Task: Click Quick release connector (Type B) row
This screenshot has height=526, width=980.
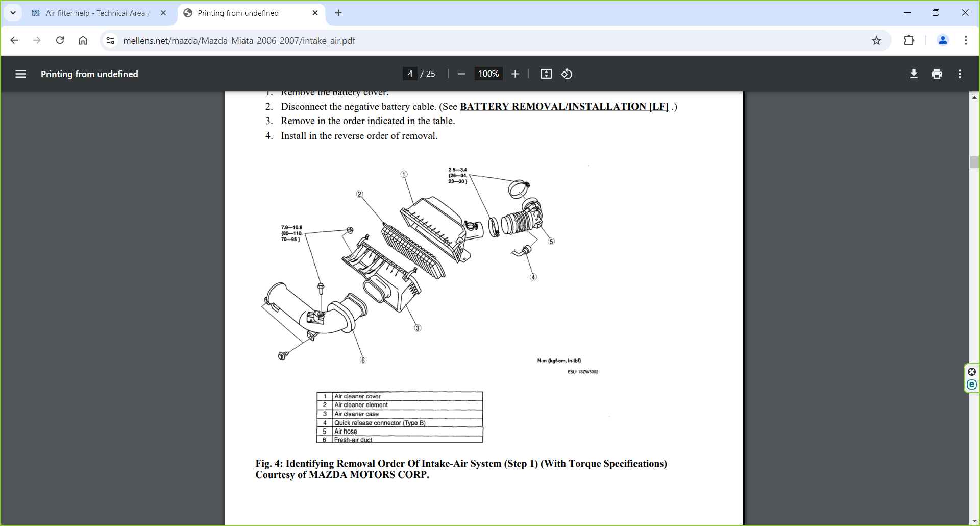Action: point(400,423)
